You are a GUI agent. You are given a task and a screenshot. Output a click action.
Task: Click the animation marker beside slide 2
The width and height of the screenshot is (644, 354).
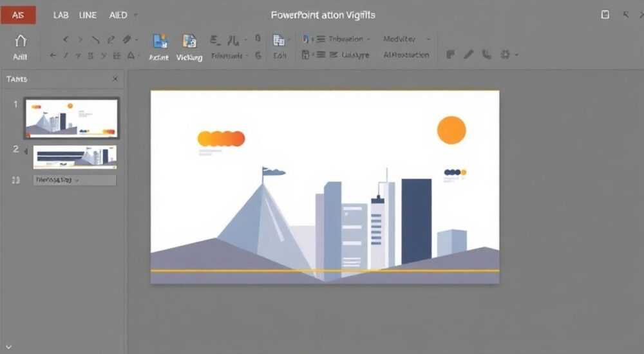26,151
